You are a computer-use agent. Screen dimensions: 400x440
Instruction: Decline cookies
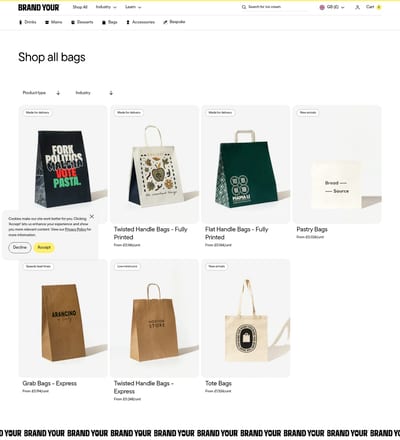coord(20,247)
